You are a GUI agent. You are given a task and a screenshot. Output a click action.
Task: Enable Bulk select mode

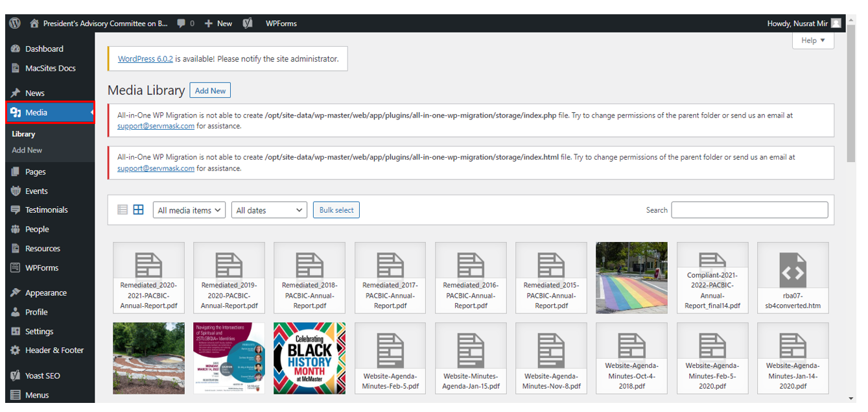(x=336, y=209)
